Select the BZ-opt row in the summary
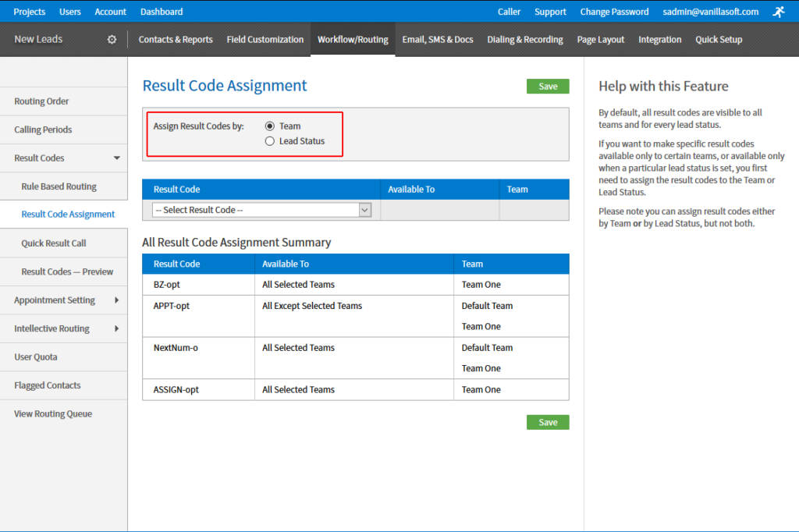This screenshot has width=799, height=532. (198, 284)
